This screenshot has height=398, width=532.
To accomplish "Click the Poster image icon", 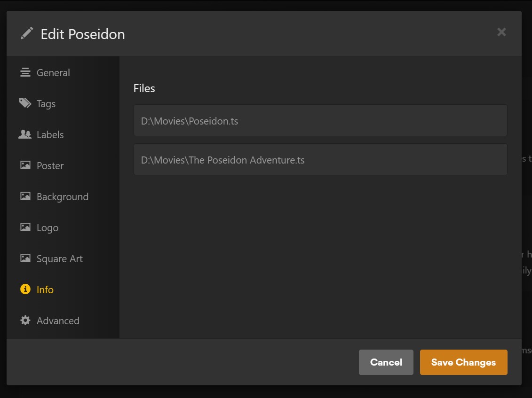I will (25, 165).
